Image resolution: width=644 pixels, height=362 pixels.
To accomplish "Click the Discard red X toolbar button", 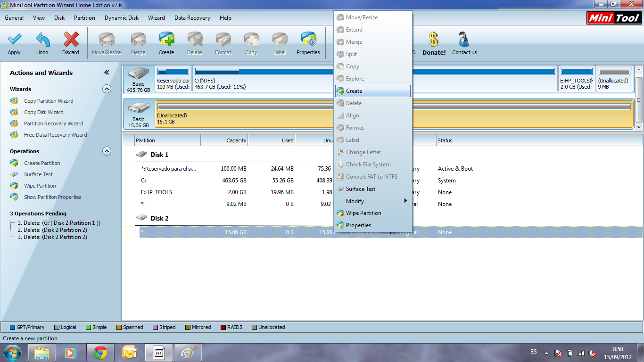I will pos(71,43).
